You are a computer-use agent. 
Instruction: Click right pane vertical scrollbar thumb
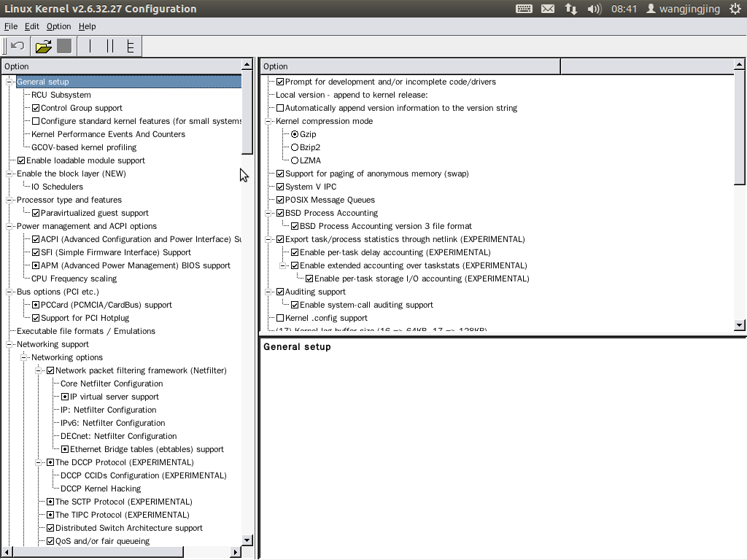point(740,127)
